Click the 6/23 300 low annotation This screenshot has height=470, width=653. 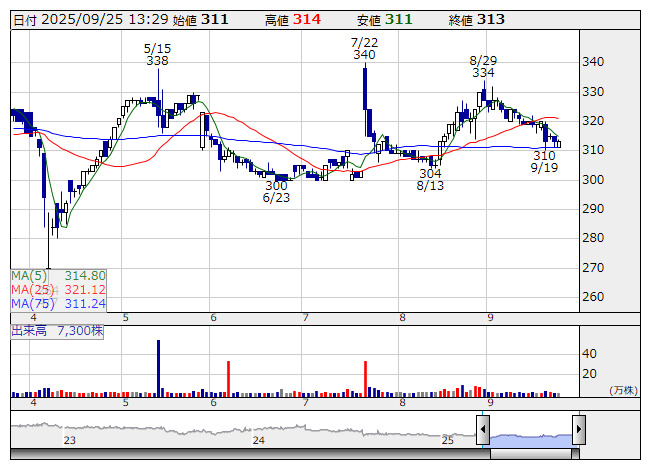tap(276, 192)
